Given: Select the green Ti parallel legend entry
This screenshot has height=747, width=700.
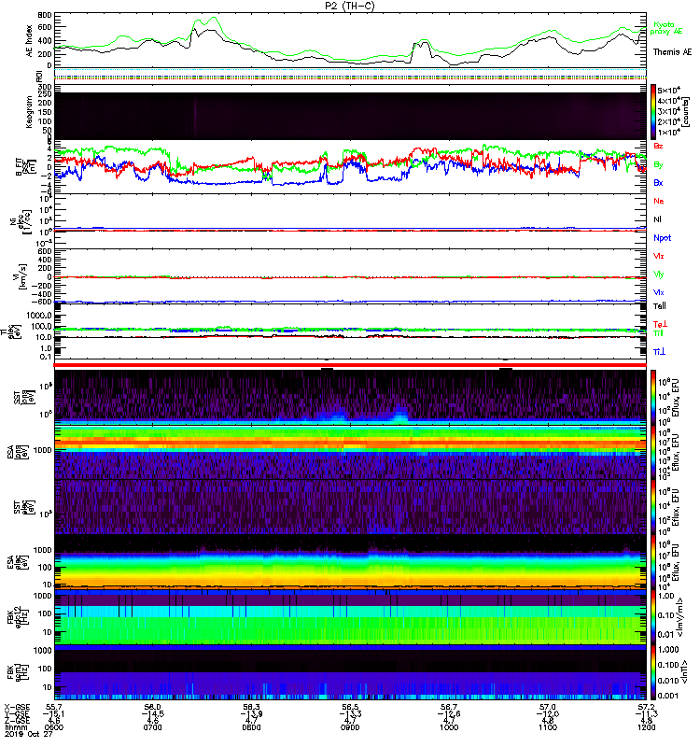Looking at the screenshot, I should (x=658, y=333).
